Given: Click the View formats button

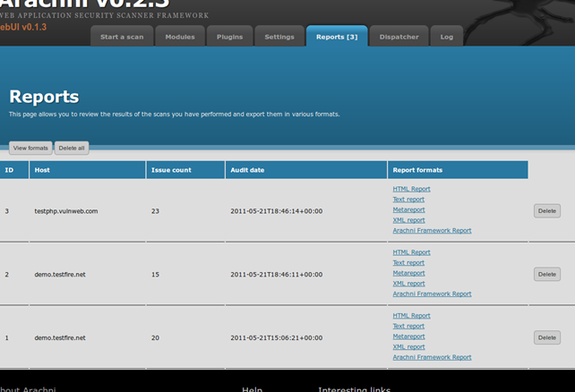Looking at the screenshot, I should tap(30, 148).
